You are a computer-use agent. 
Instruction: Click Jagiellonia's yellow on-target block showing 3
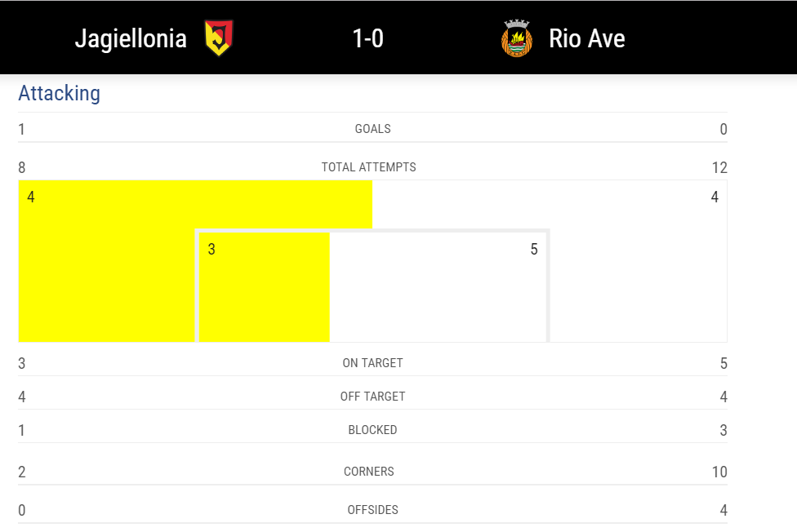point(264,287)
